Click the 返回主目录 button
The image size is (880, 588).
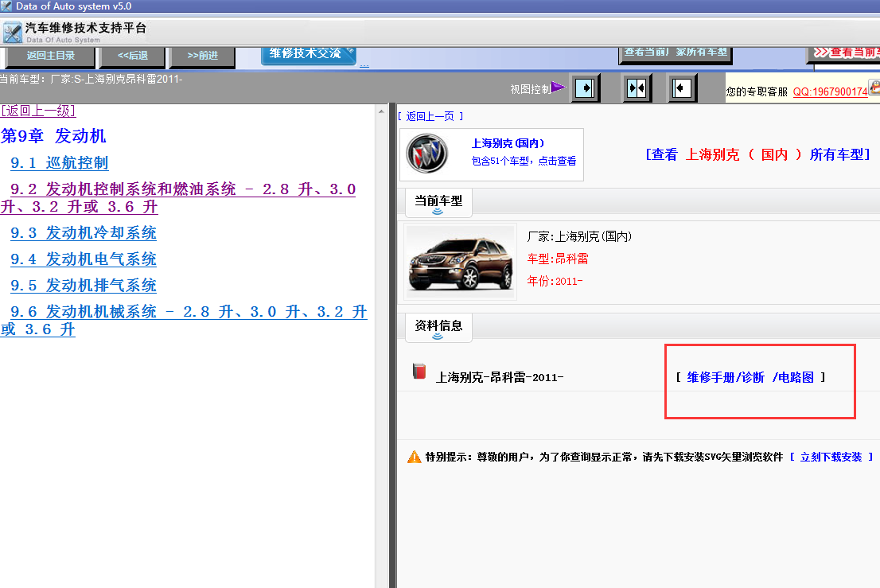pos(50,56)
